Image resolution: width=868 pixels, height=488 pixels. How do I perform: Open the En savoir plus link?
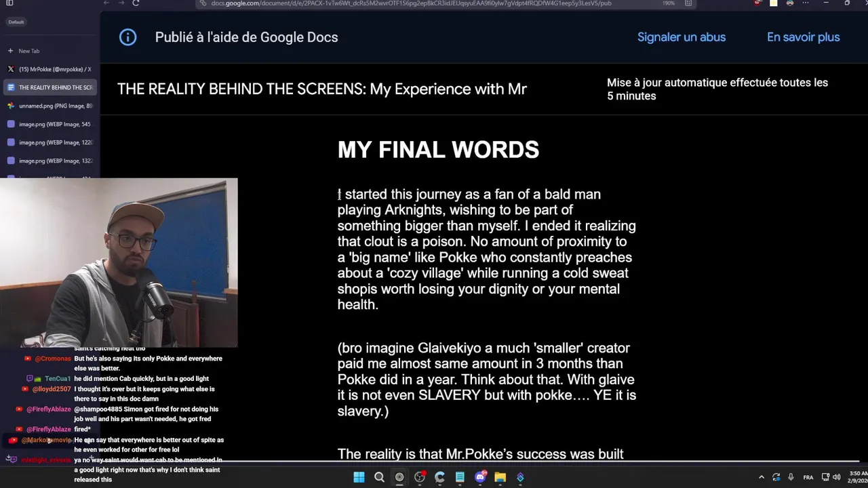(x=803, y=37)
